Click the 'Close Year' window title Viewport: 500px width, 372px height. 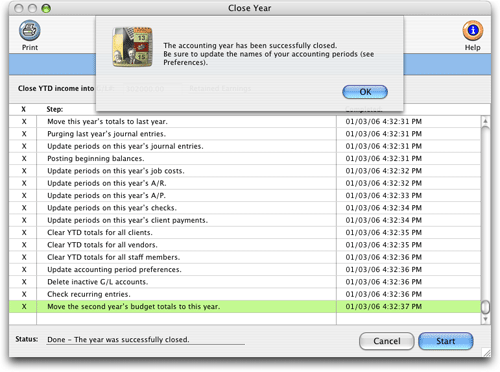click(x=250, y=8)
